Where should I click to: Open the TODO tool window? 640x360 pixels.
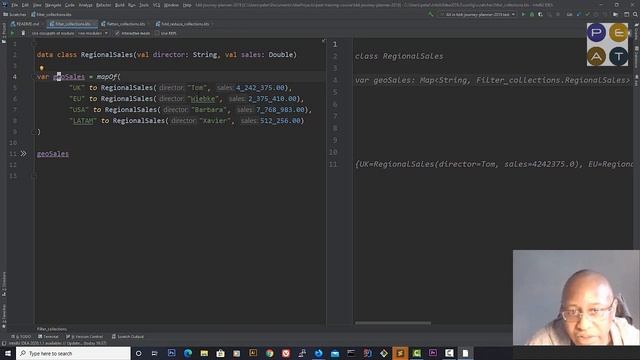tap(21, 337)
